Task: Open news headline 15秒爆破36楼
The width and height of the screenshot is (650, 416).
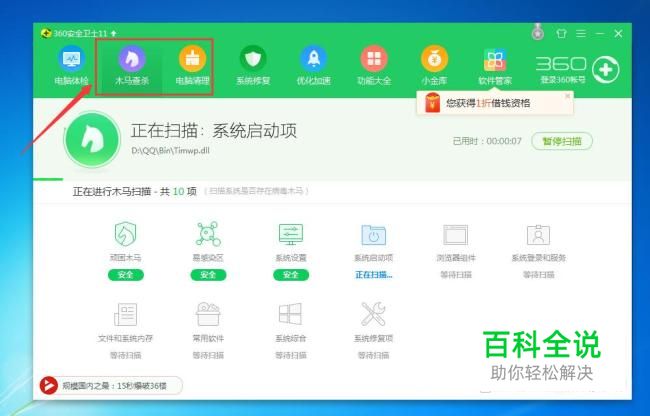Action: coord(114,386)
